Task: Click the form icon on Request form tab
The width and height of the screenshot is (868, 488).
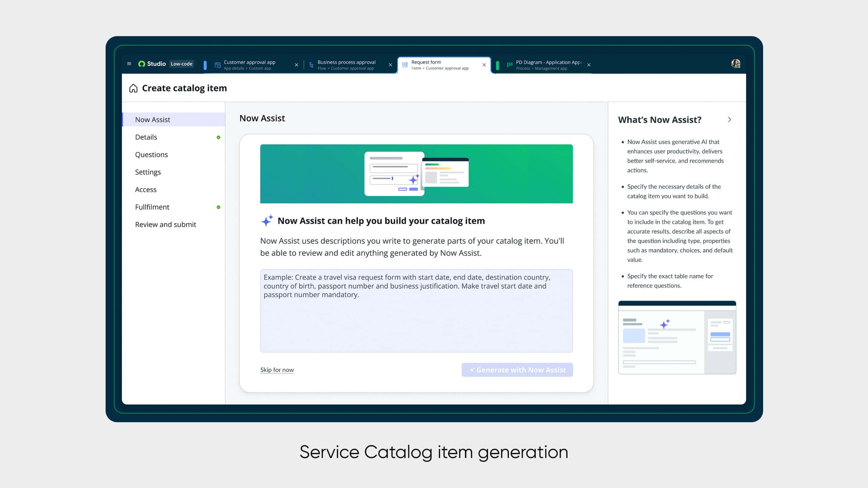Action: pos(405,65)
